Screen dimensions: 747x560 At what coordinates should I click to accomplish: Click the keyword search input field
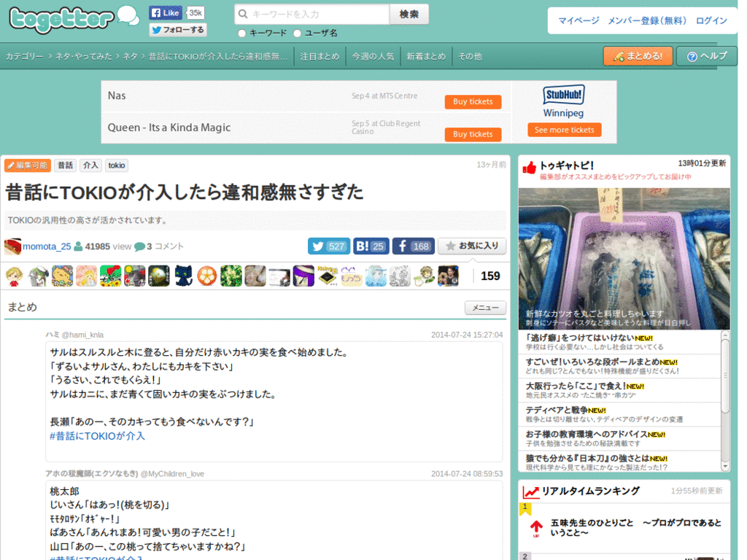click(310, 14)
